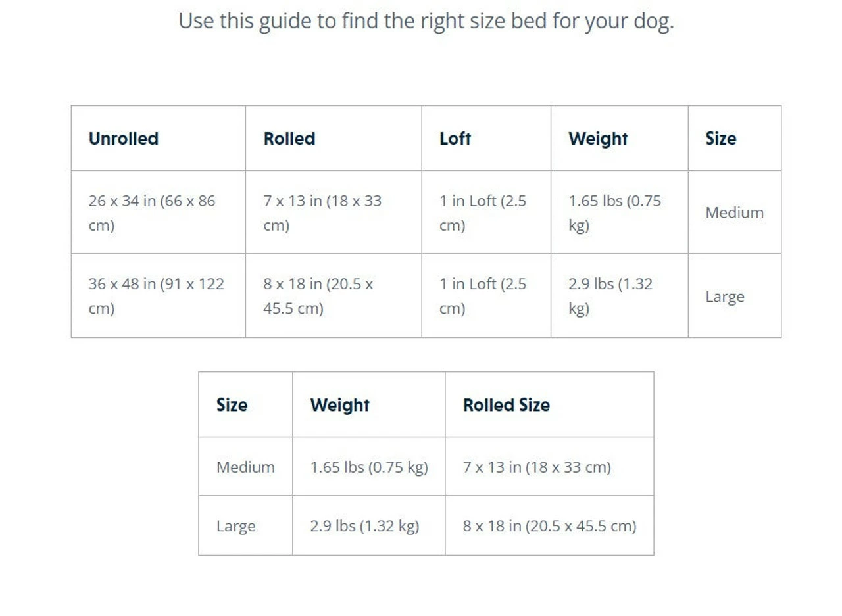Select the 36 x 48 in unrolled cell
Viewport: 842px width, 616px height.
coord(156,296)
